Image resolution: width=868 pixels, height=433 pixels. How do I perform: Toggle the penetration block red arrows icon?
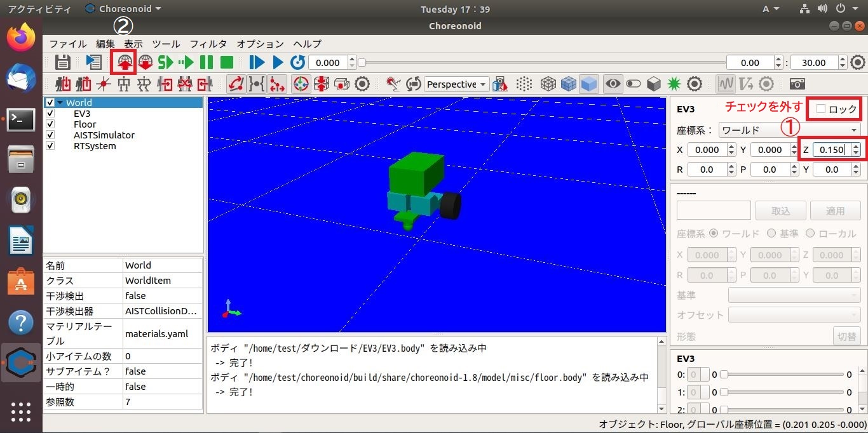point(322,84)
